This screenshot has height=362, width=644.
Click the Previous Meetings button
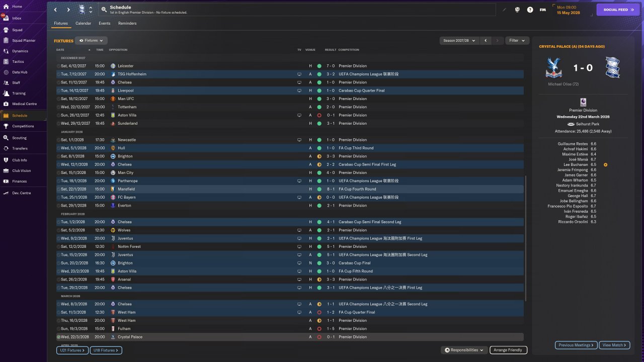point(577,345)
